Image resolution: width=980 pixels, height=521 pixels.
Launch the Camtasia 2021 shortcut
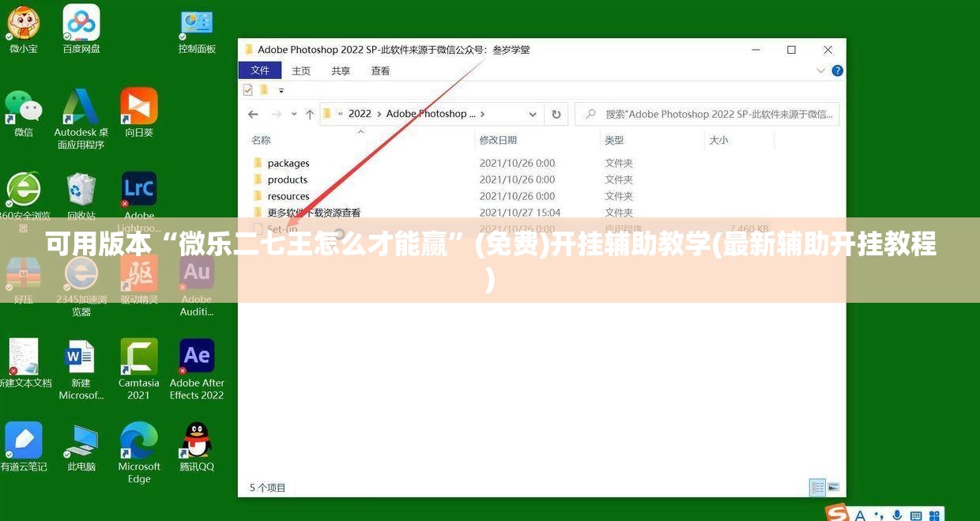coord(139,369)
